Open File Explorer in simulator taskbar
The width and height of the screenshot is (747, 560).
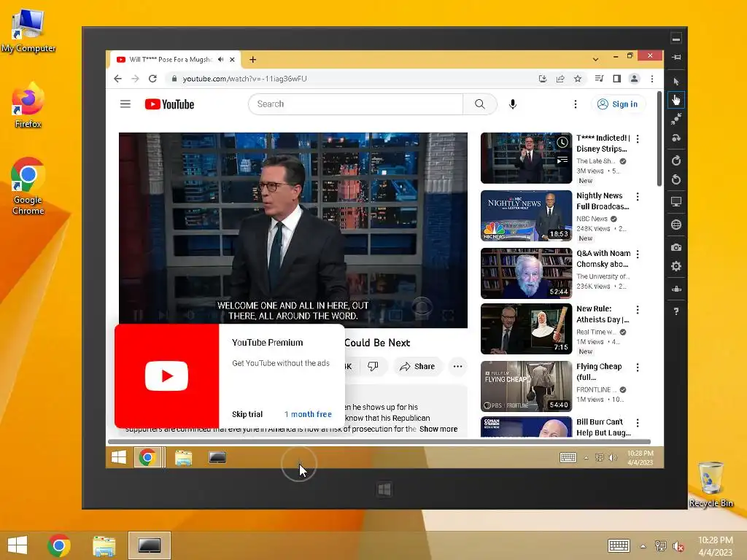pos(183,458)
